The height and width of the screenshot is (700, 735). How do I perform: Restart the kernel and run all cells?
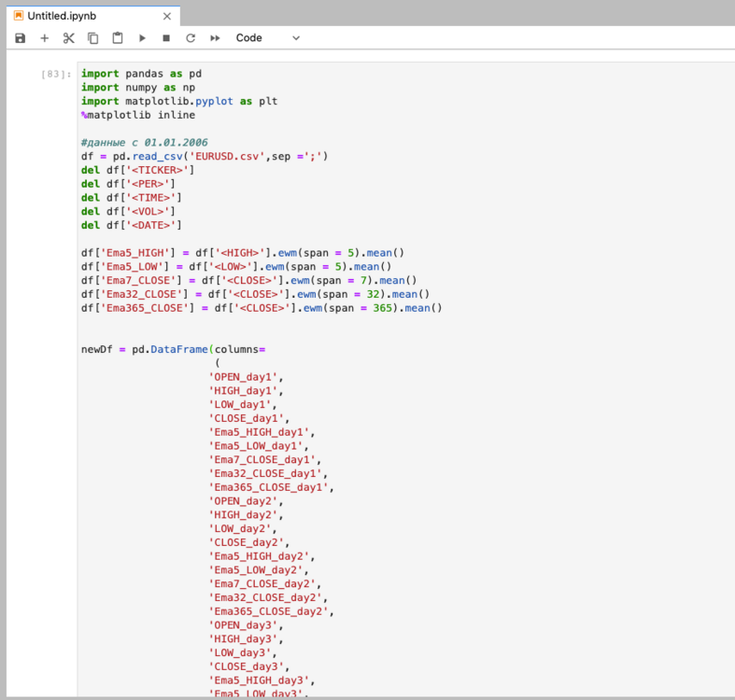tap(215, 38)
